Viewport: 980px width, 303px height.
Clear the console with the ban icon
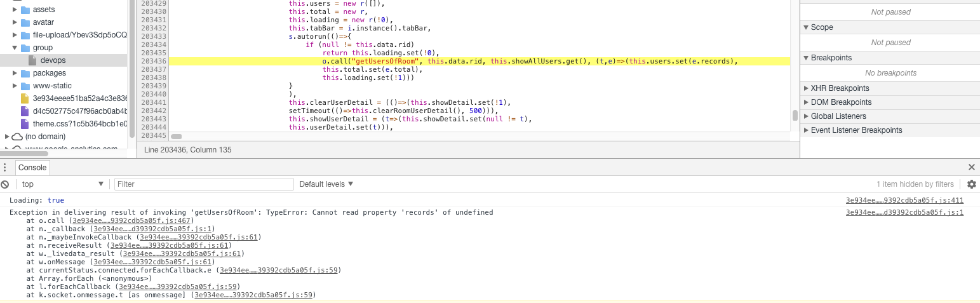pyautogui.click(x=5, y=184)
